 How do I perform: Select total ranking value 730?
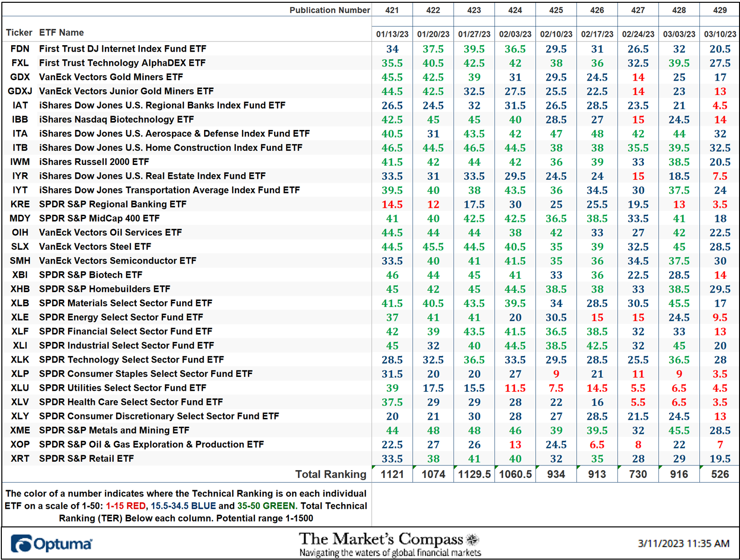(x=638, y=474)
